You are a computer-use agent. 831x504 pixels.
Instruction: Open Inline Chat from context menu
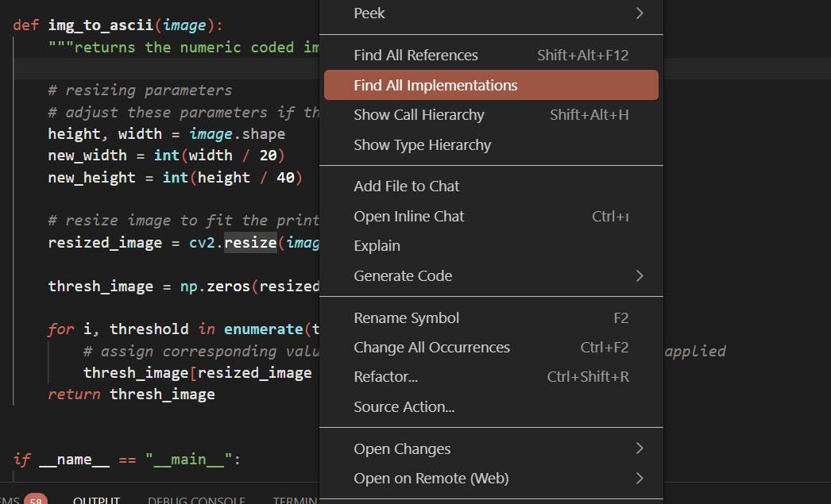tap(408, 216)
